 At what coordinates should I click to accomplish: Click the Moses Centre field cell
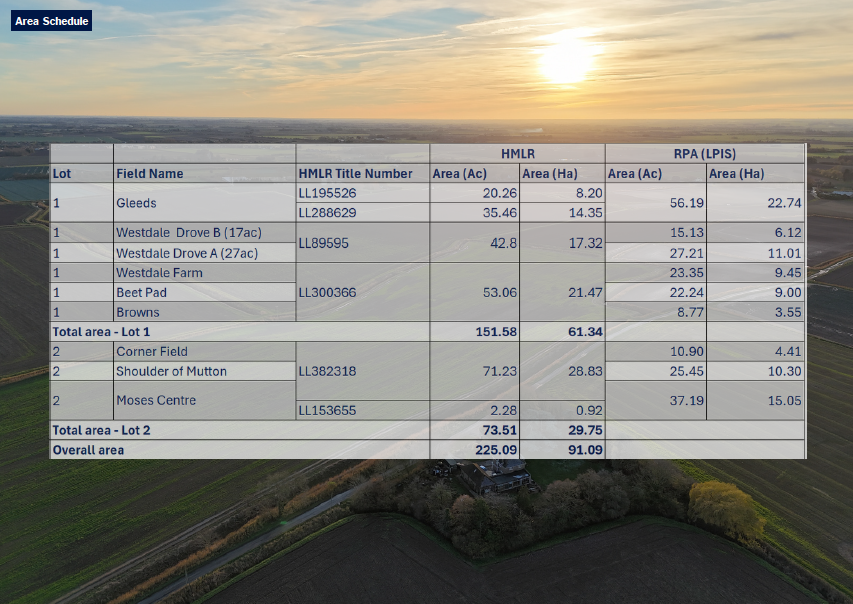pos(155,401)
